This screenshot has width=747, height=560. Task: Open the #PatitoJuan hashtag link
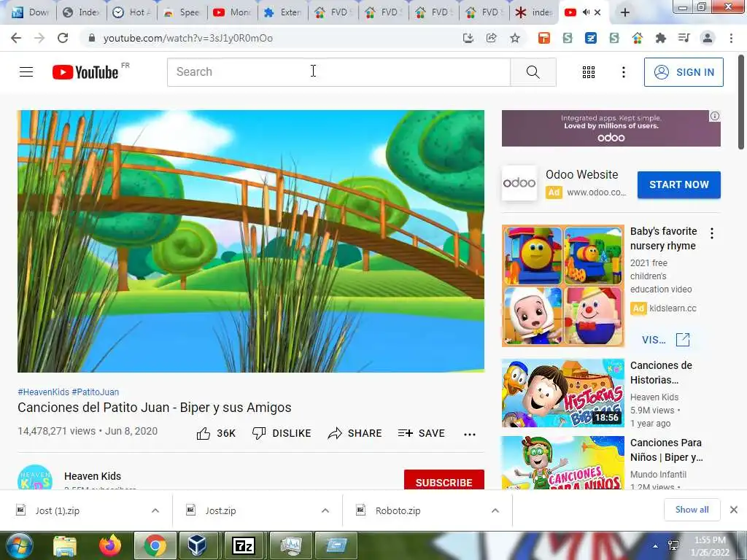pyautogui.click(x=96, y=392)
